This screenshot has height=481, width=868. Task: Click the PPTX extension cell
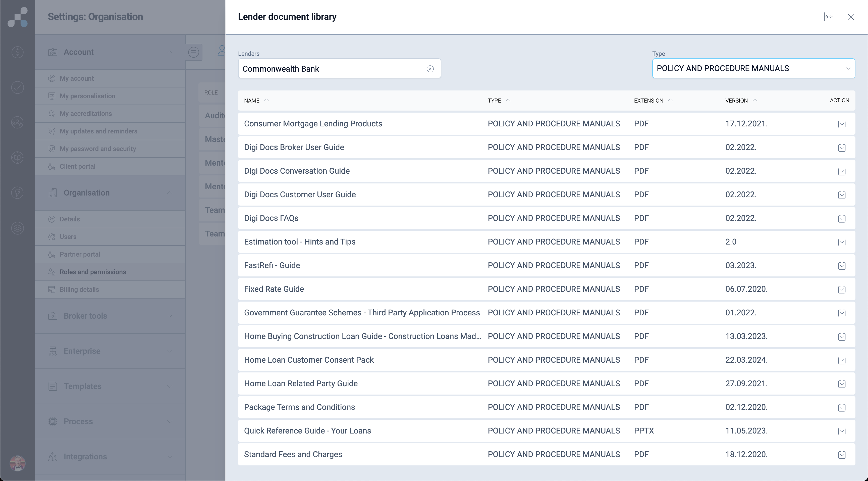(643, 430)
